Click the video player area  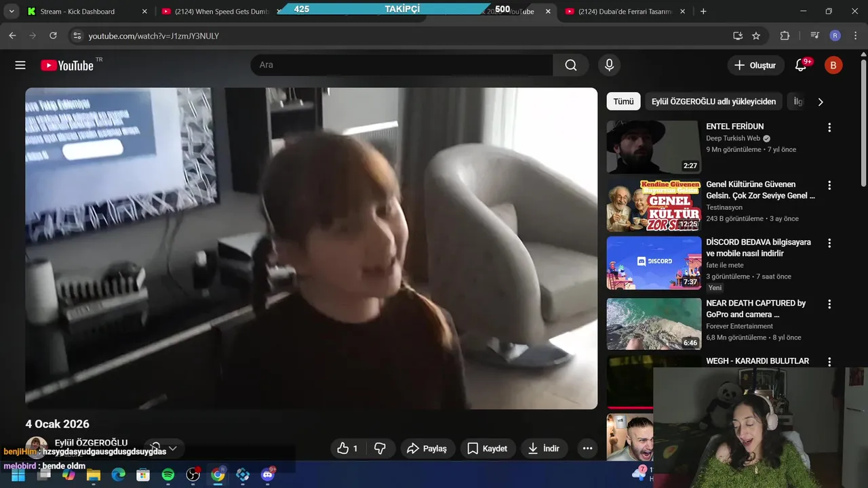(311, 248)
